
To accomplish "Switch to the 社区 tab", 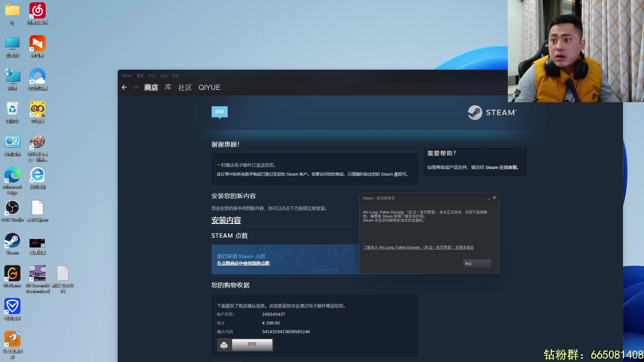I will point(185,87).
